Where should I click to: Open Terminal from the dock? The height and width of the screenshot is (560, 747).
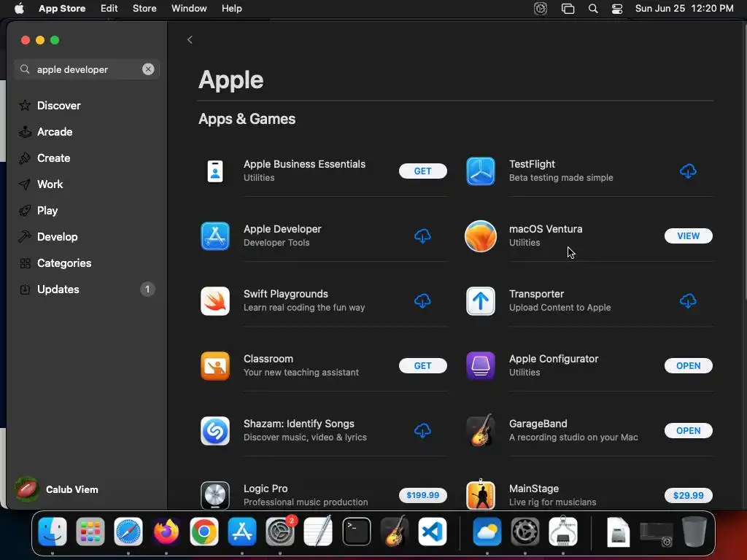tap(356, 532)
